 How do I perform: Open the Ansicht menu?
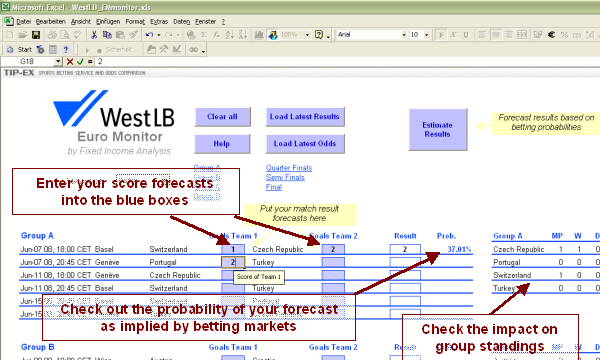81,22
